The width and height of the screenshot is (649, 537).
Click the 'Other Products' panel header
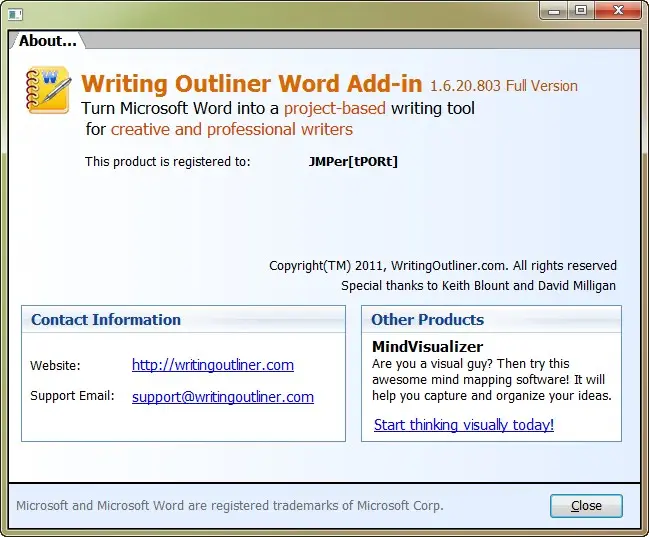click(x=491, y=320)
